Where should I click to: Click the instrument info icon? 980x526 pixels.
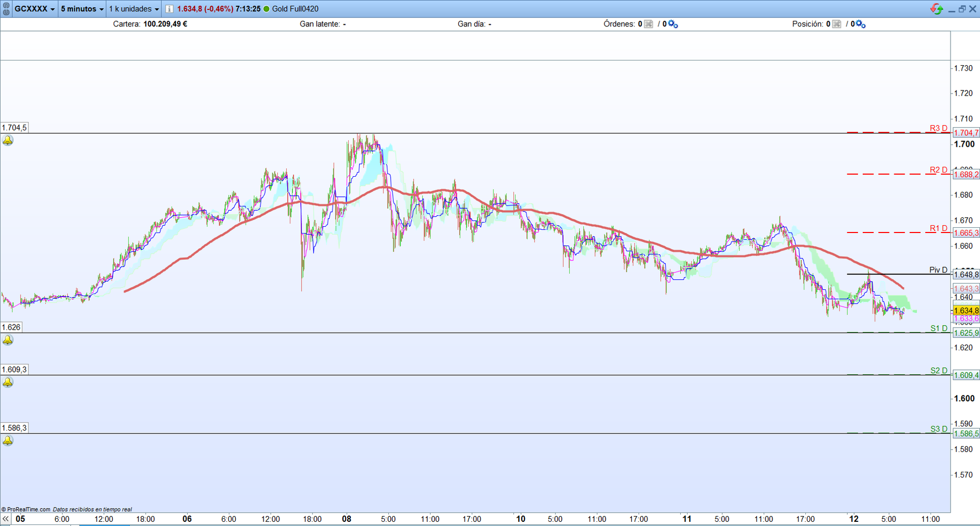pos(169,9)
